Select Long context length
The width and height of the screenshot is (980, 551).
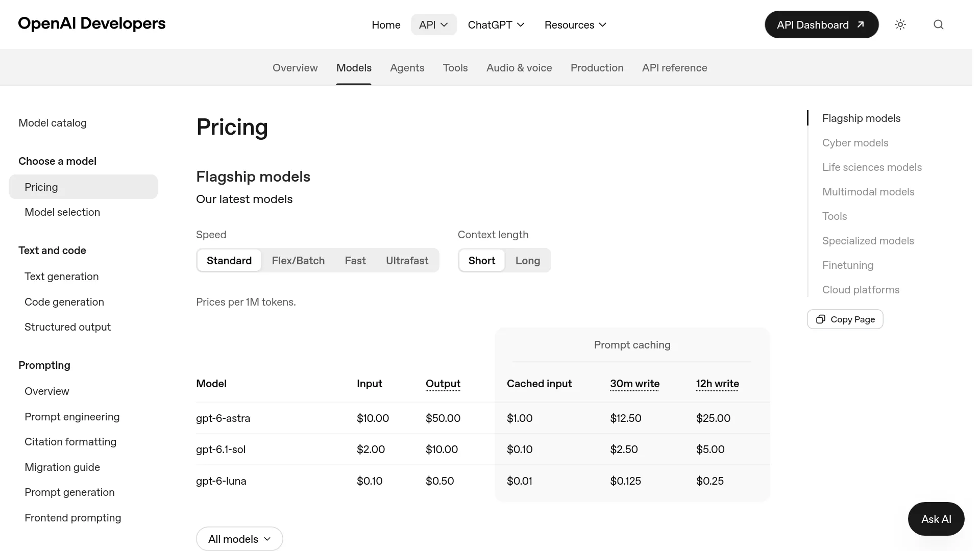(528, 260)
